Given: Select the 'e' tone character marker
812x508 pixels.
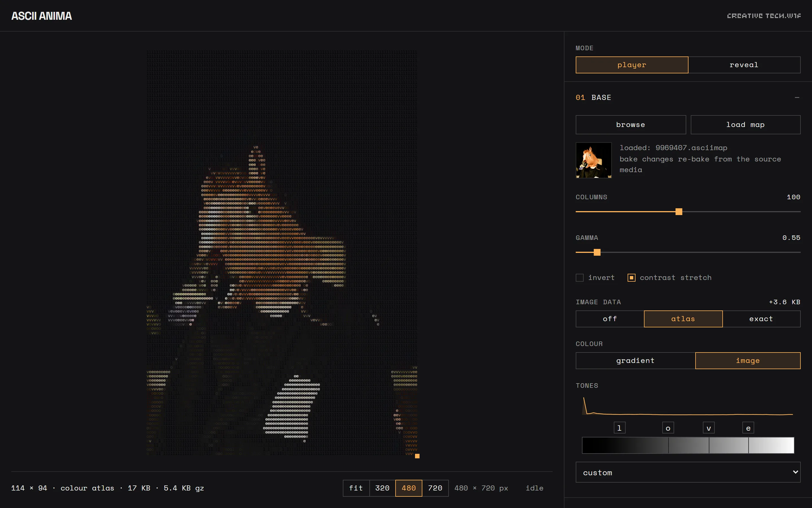Looking at the screenshot, I should coord(748,428).
